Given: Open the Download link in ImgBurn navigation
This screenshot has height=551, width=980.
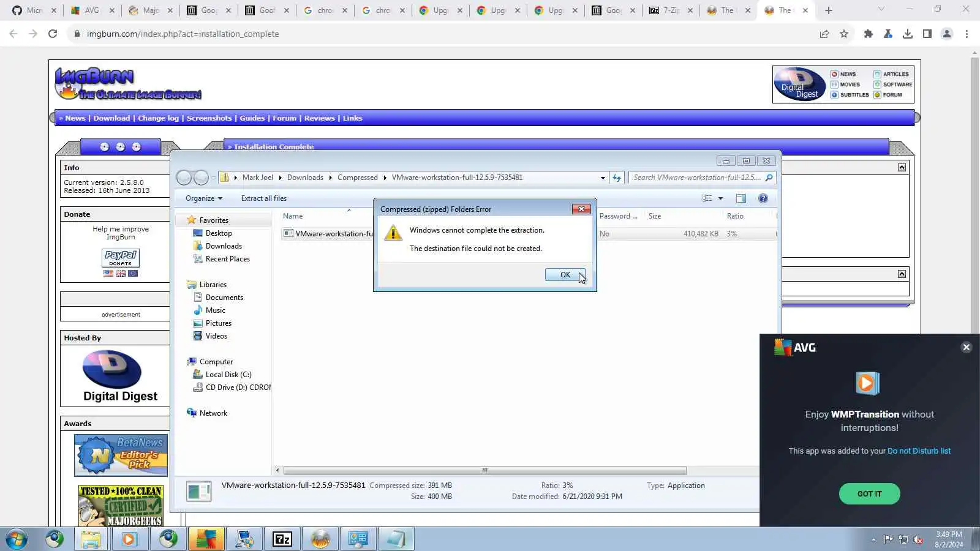Looking at the screenshot, I should pos(111,118).
